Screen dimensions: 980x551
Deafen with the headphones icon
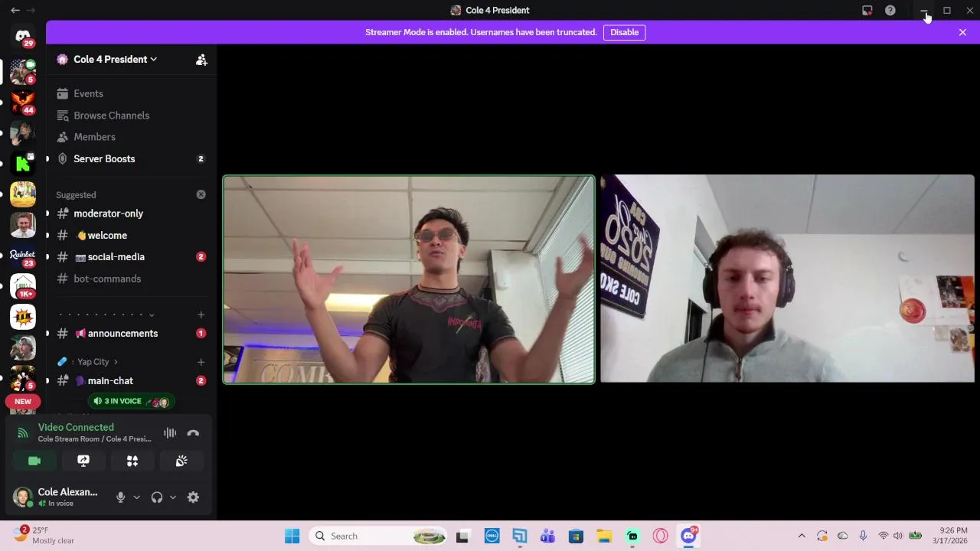[x=157, y=497]
